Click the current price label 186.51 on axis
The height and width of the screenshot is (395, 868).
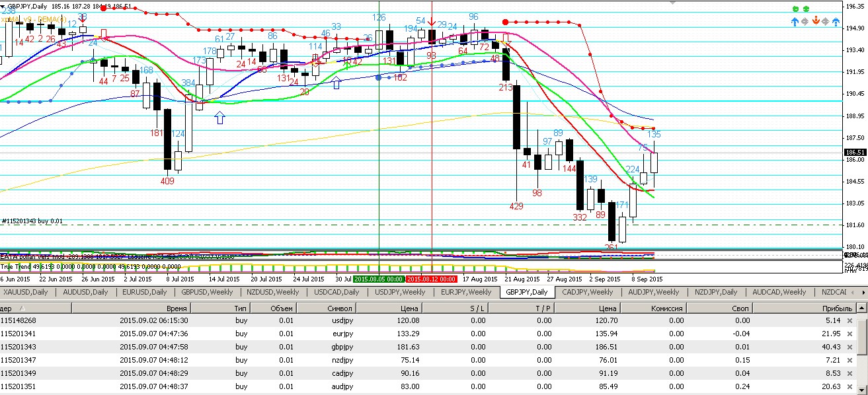point(855,152)
